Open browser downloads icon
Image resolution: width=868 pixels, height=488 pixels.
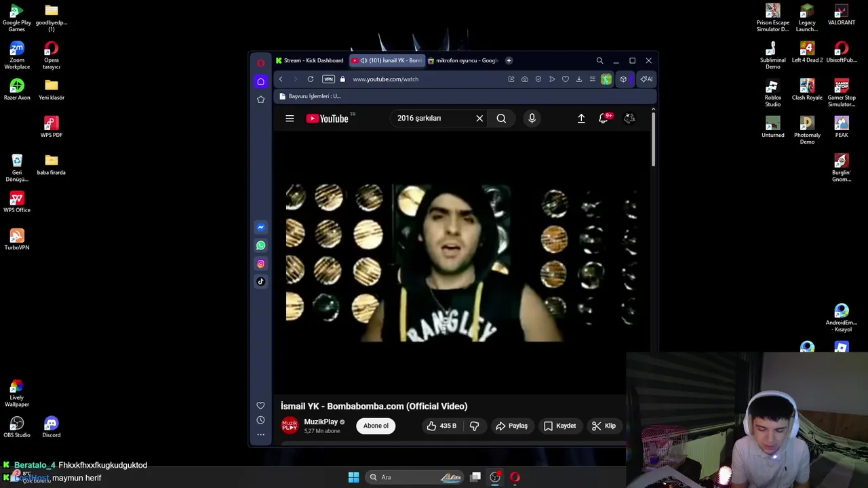click(x=579, y=79)
